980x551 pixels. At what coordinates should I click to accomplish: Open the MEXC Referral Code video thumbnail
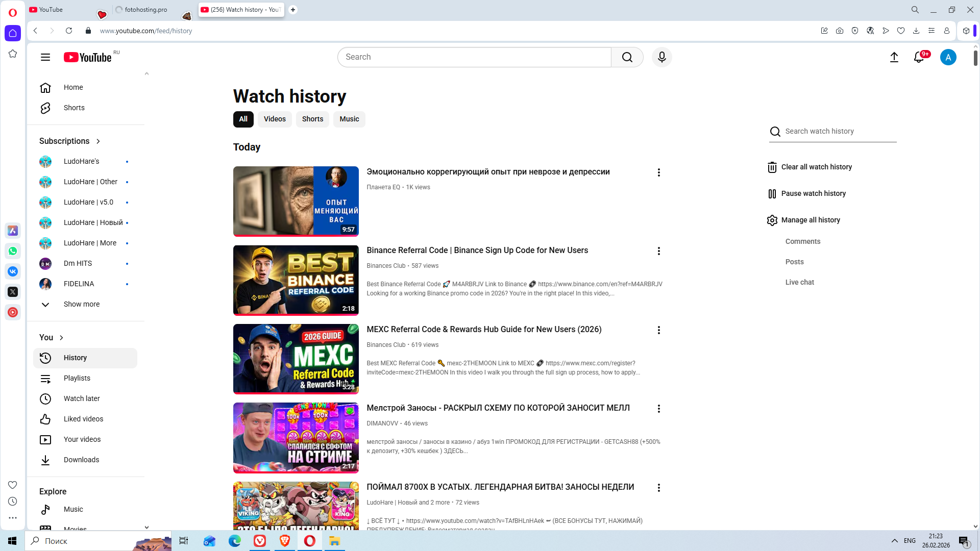296,359
